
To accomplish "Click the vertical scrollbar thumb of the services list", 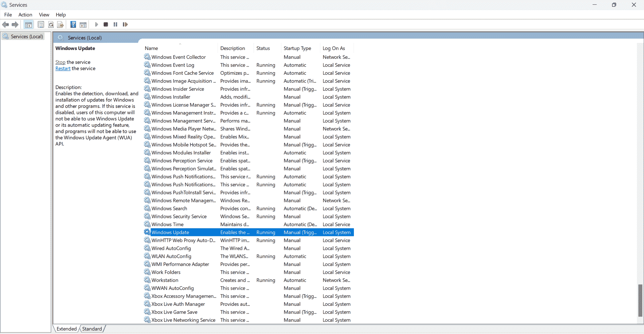I will click(640, 300).
